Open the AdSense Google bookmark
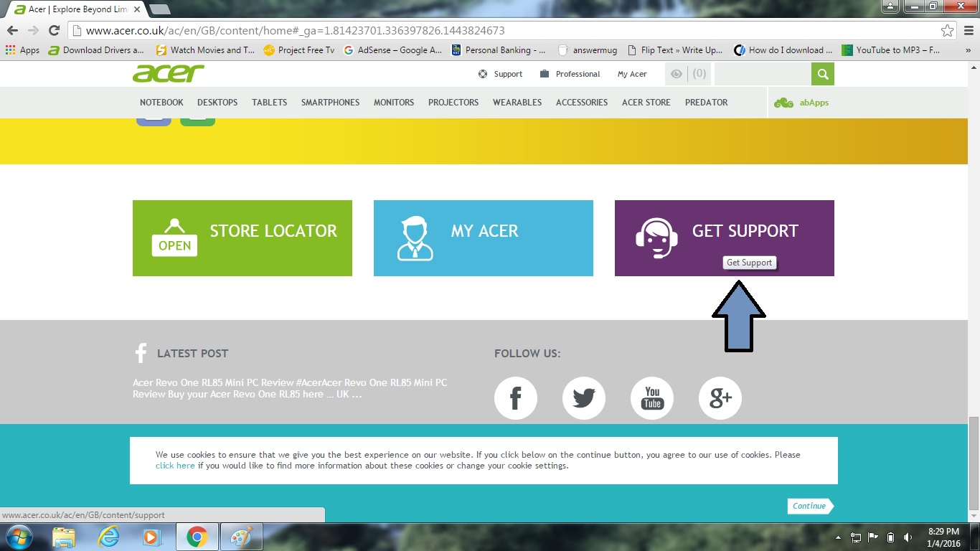 click(x=393, y=50)
